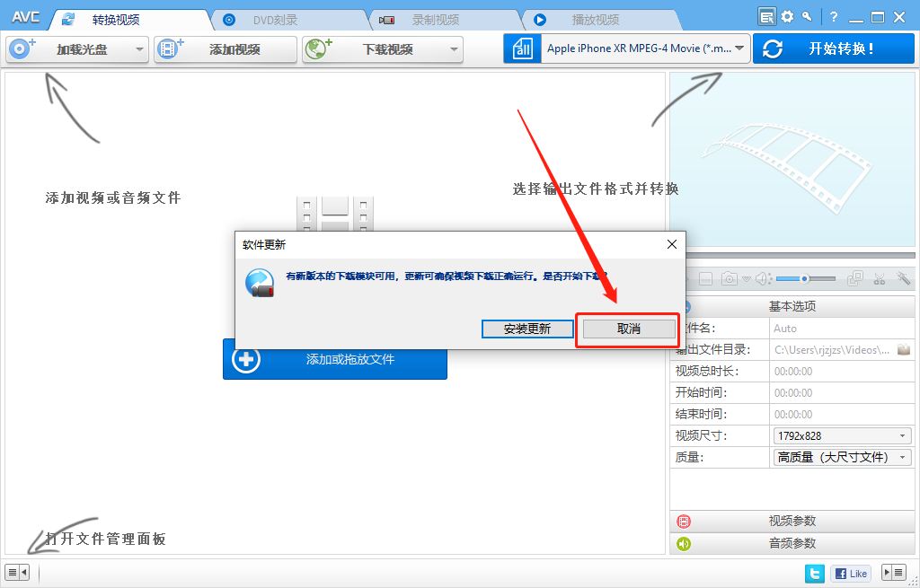The width and height of the screenshot is (920, 588).
Task: Browse output folder with folder icon
Action: pyautogui.click(x=904, y=349)
